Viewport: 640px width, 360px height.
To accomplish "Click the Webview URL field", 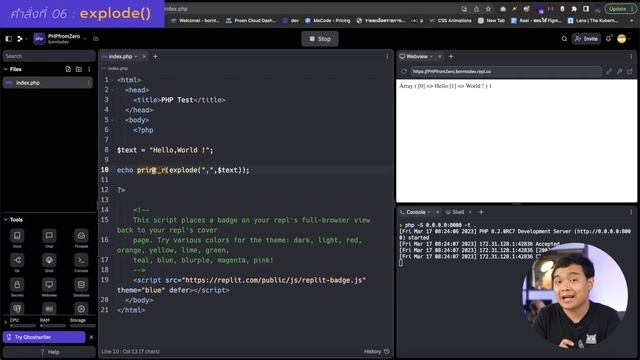I will coord(506,71).
